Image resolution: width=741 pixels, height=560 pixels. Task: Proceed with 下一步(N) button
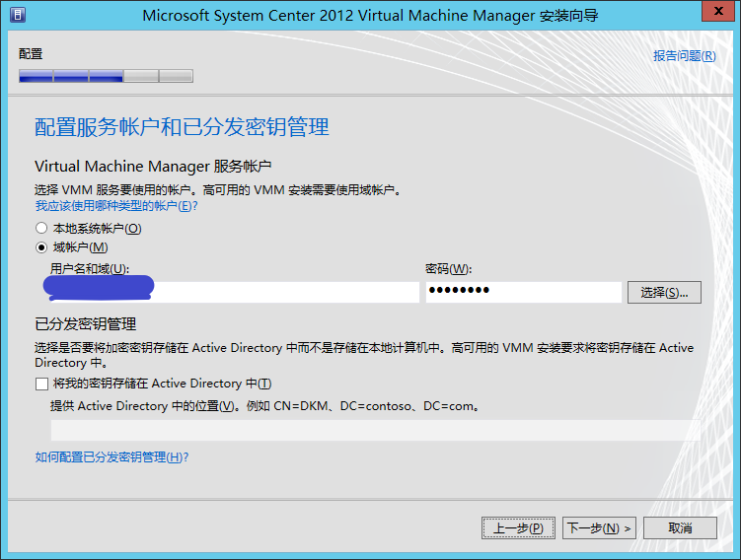[599, 527]
